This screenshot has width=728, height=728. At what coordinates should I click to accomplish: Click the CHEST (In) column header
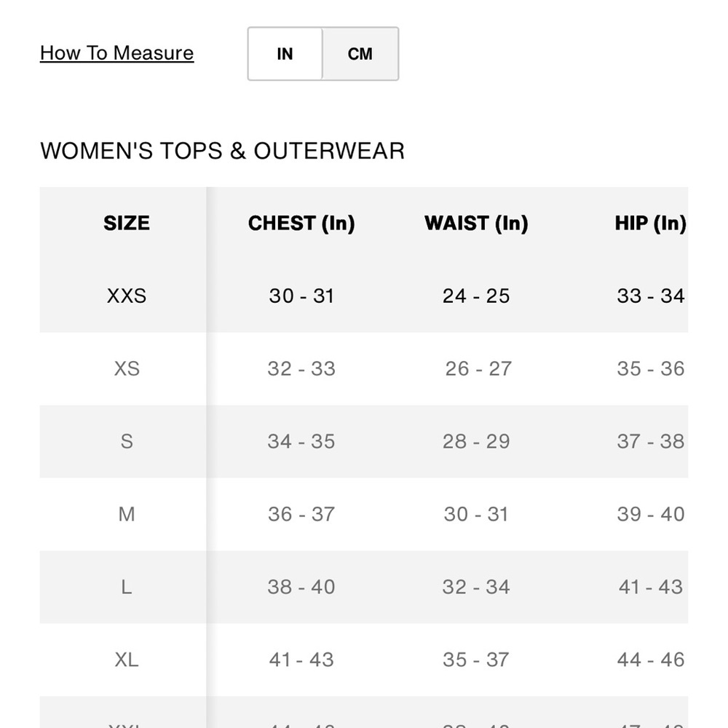[x=301, y=223]
